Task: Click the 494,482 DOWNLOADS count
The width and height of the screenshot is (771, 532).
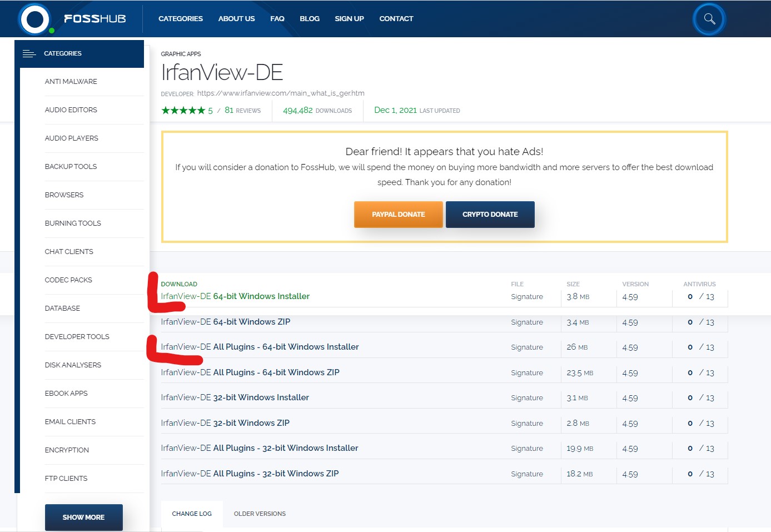Action: point(317,111)
